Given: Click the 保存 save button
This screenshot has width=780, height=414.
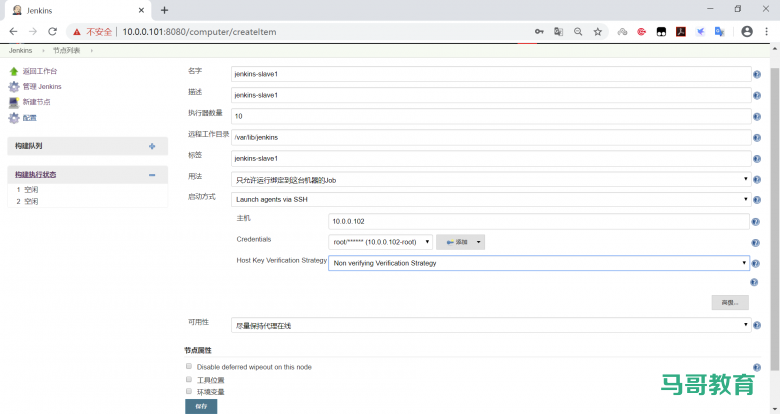Looking at the screenshot, I should coord(201,407).
